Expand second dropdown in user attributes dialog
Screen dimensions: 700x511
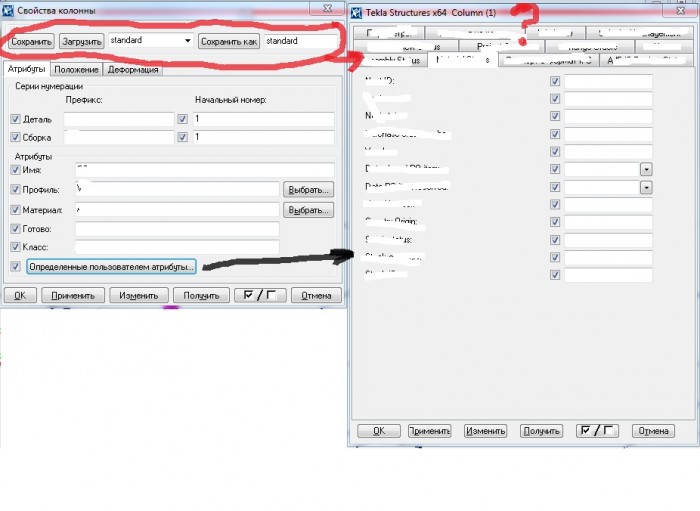point(646,187)
